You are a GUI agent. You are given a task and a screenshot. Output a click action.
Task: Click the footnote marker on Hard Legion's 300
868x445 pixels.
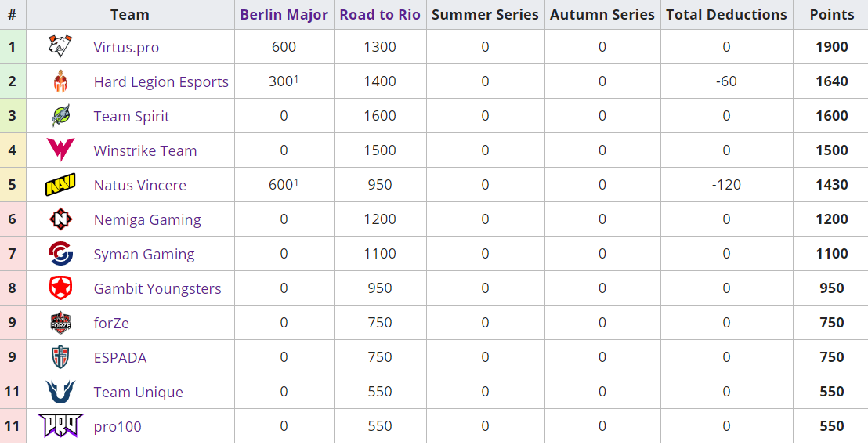pyautogui.click(x=296, y=78)
